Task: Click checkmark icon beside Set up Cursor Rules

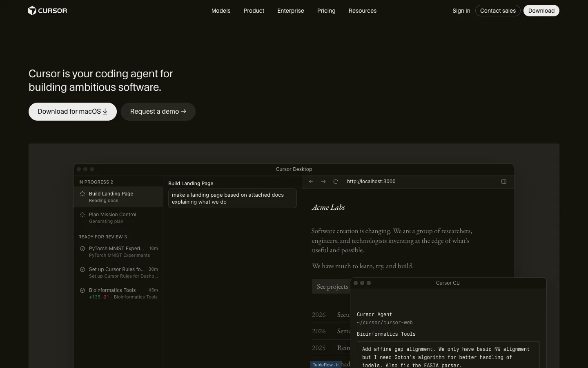Action: tap(82, 269)
